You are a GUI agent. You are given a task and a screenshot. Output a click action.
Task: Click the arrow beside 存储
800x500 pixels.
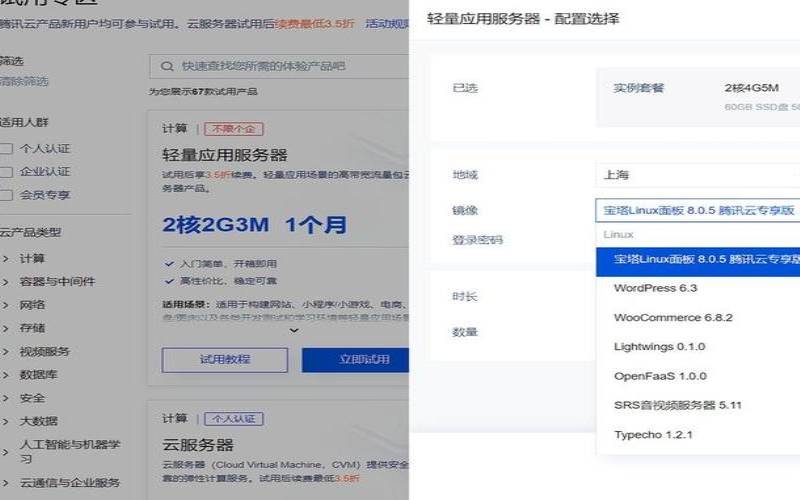pos(6,328)
